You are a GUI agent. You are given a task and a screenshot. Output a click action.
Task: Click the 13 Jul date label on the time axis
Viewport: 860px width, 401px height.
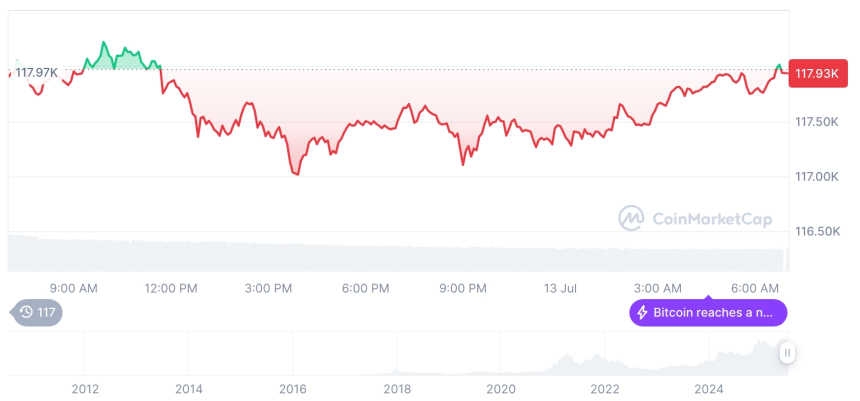(559, 289)
